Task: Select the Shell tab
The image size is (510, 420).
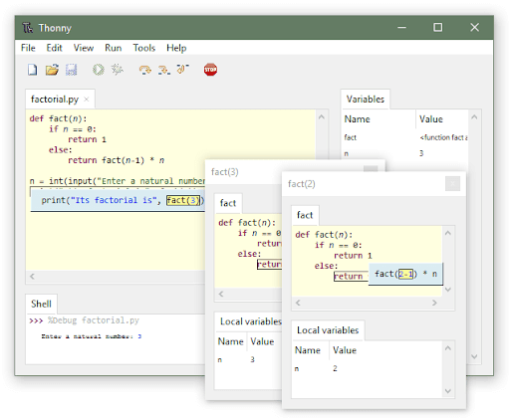Action: (41, 304)
